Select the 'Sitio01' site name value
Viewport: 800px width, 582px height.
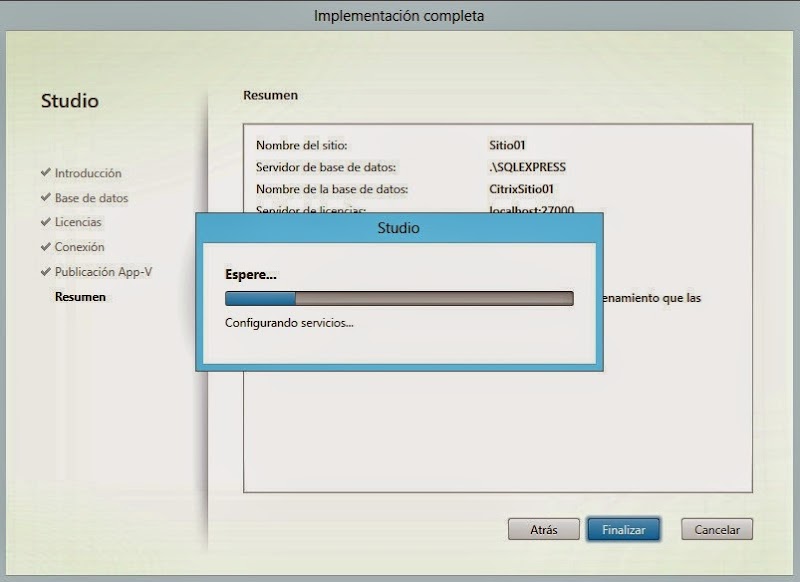(x=507, y=145)
